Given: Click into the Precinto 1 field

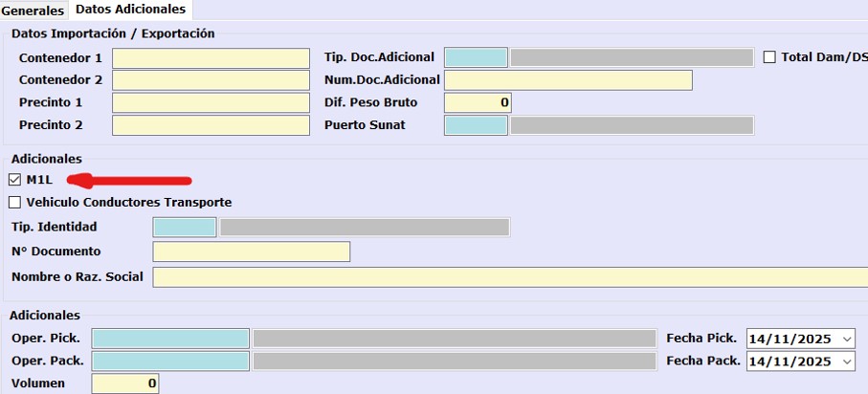Looking at the screenshot, I should coord(211,102).
